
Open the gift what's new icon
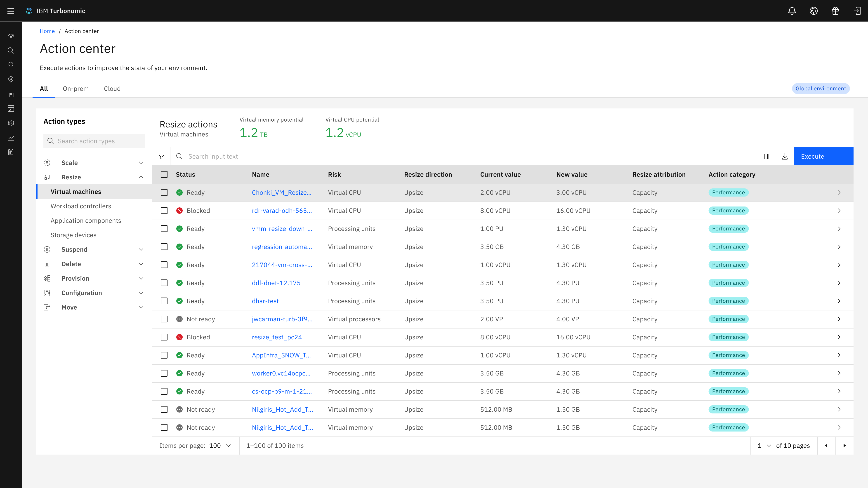[835, 11]
